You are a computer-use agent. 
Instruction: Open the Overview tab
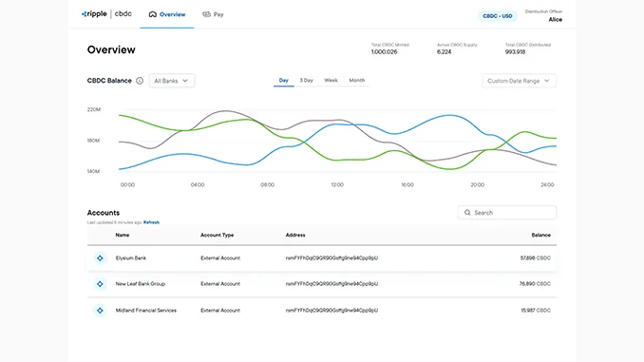(167, 14)
